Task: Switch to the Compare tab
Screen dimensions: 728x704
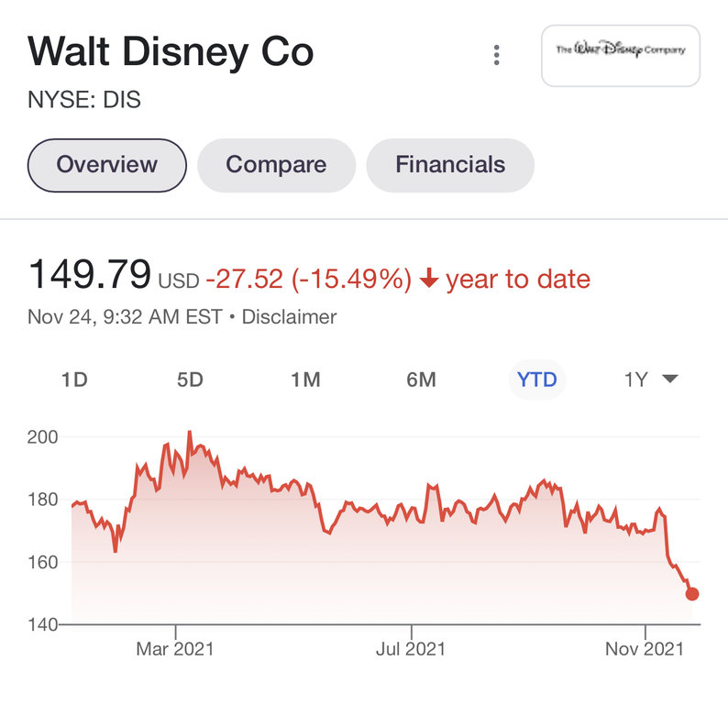Action: (x=276, y=165)
